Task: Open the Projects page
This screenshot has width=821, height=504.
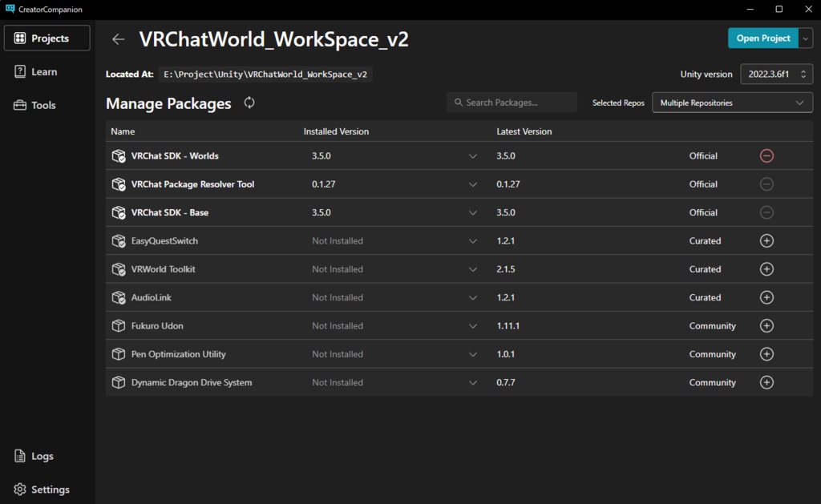Action: (47, 38)
